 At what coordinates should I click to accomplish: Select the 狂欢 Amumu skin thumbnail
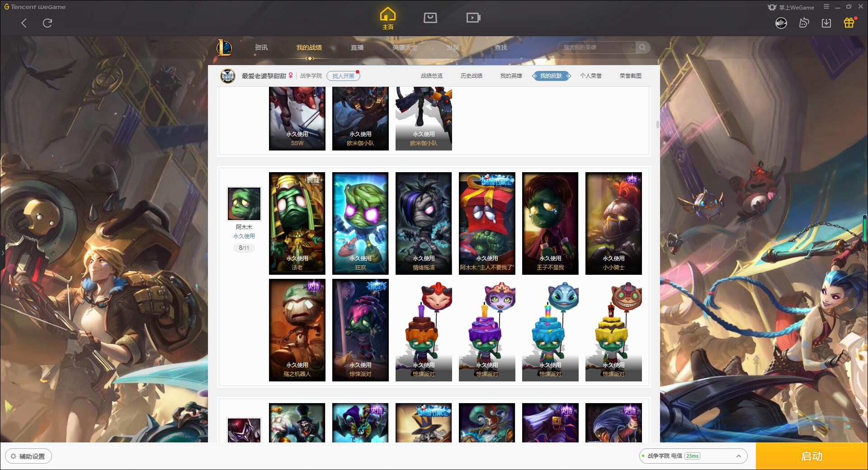(x=360, y=223)
